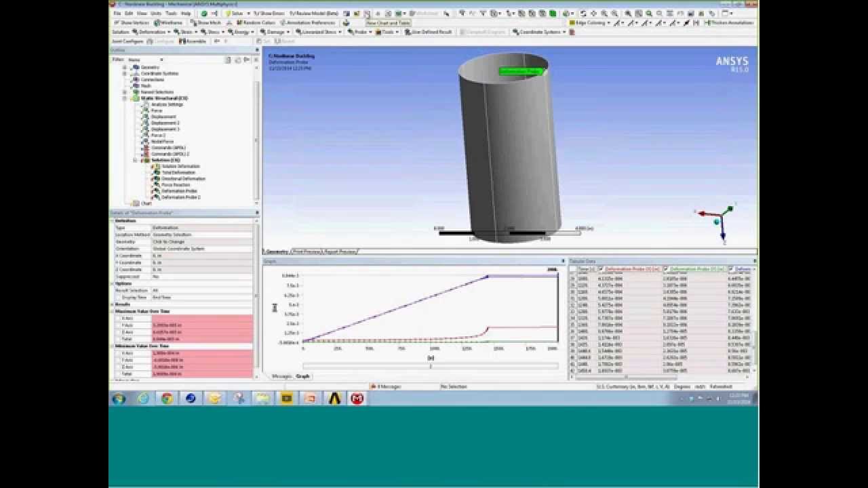Click the Show Errors toolbar button

270,14
